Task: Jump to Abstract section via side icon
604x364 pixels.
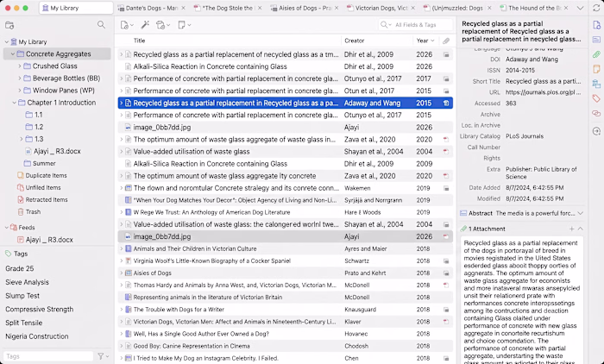Action: (x=596, y=40)
